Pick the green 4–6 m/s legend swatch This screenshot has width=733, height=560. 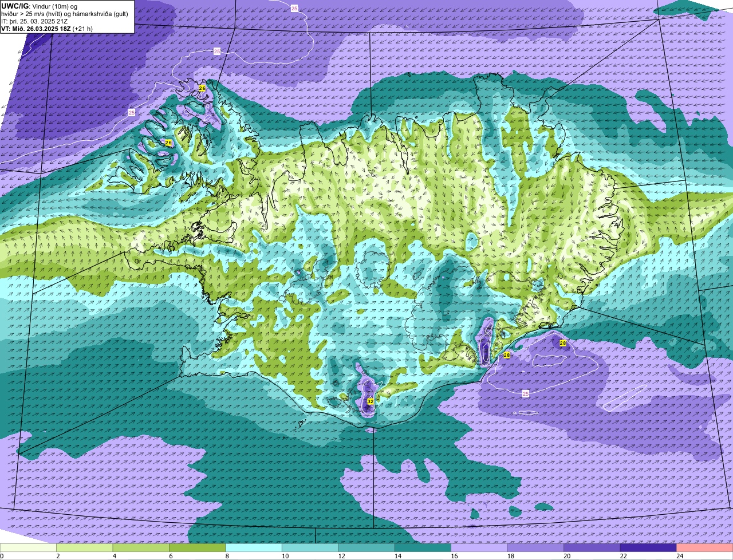141,548
